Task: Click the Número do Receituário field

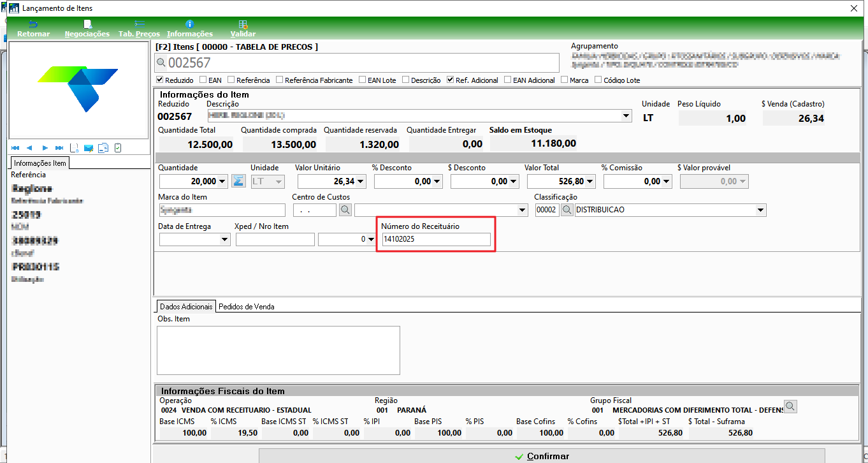Action: click(x=436, y=240)
